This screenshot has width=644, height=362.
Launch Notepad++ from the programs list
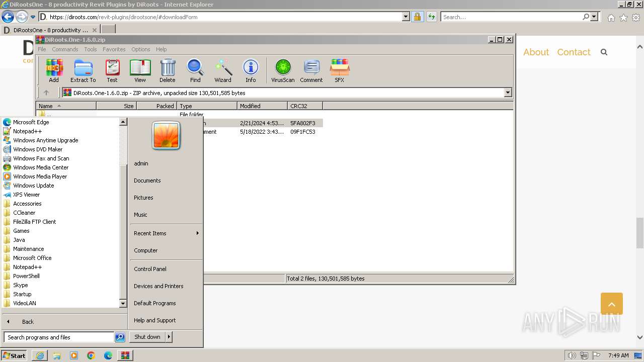pos(27,131)
